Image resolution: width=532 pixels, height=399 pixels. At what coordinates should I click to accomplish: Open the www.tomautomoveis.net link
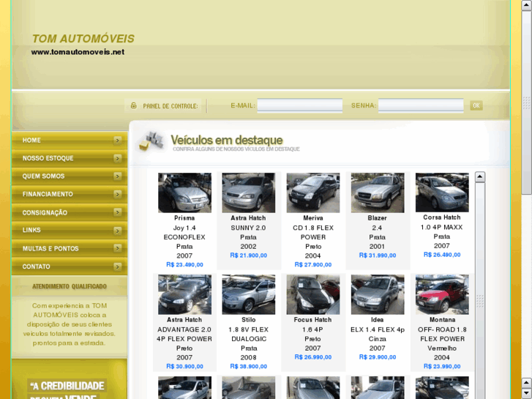coord(78,52)
